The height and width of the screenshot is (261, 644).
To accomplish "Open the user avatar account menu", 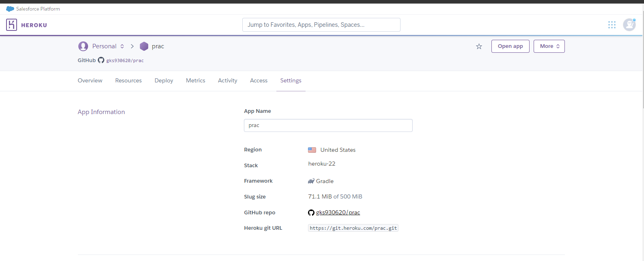I will point(629,25).
